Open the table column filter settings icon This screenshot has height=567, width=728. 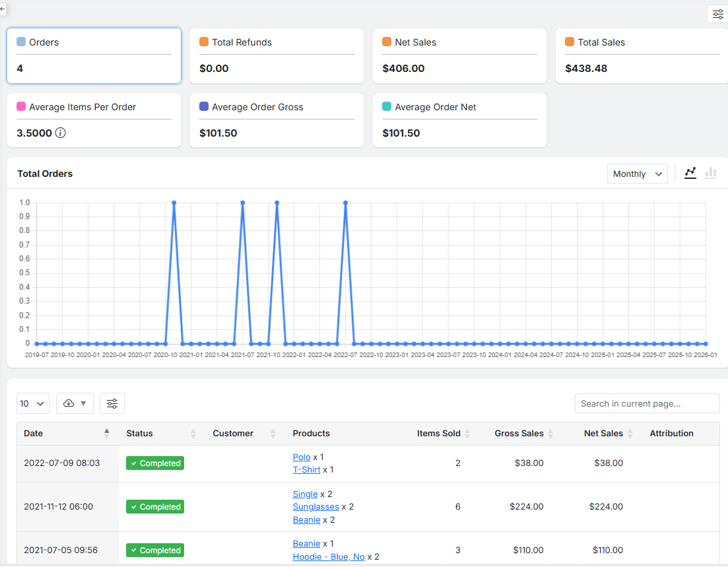tap(112, 403)
